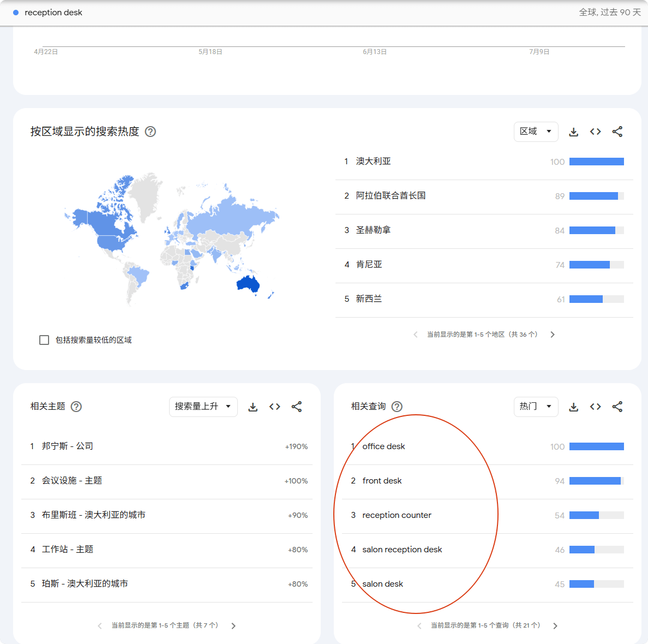Open the 区域 dropdown
The image size is (648, 644).
pos(536,132)
